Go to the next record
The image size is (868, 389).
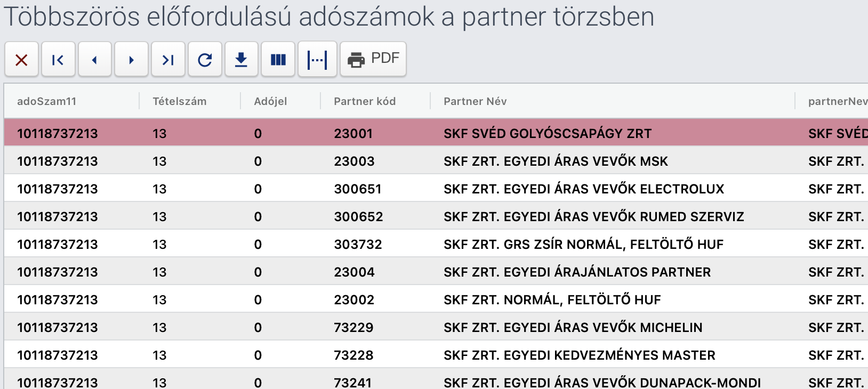pos(131,60)
